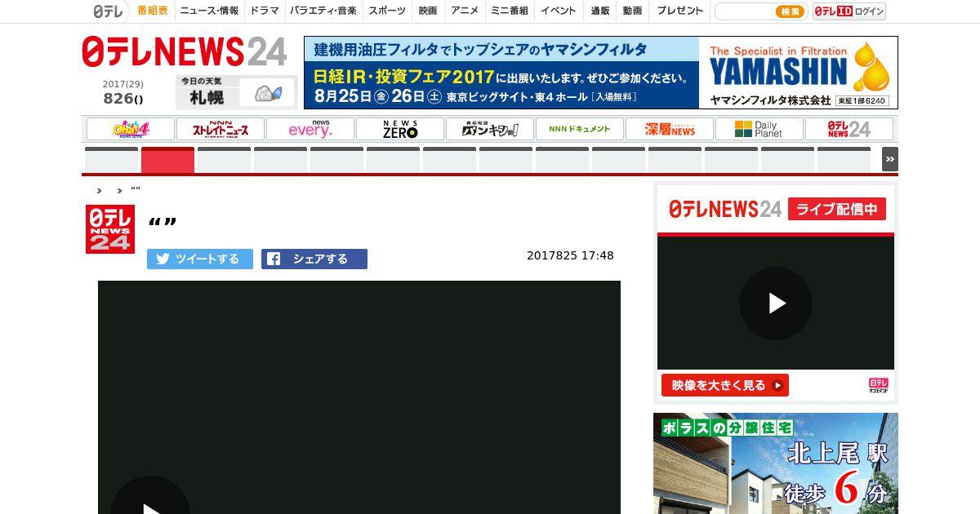Open the NEWS ZERO program logo
This screenshot has width=980, height=514.
click(400, 129)
